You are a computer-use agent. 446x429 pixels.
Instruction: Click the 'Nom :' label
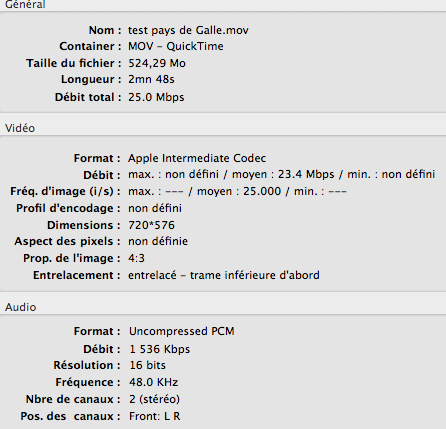pos(105,30)
